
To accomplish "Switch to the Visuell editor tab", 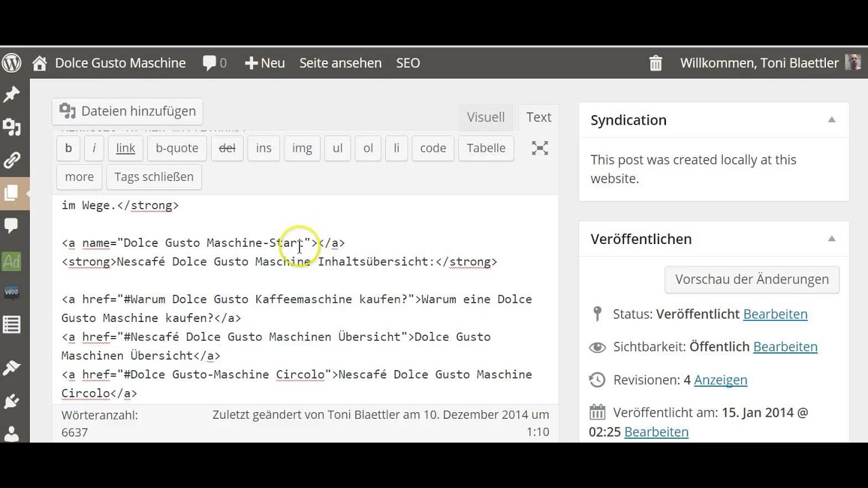I will coord(486,117).
